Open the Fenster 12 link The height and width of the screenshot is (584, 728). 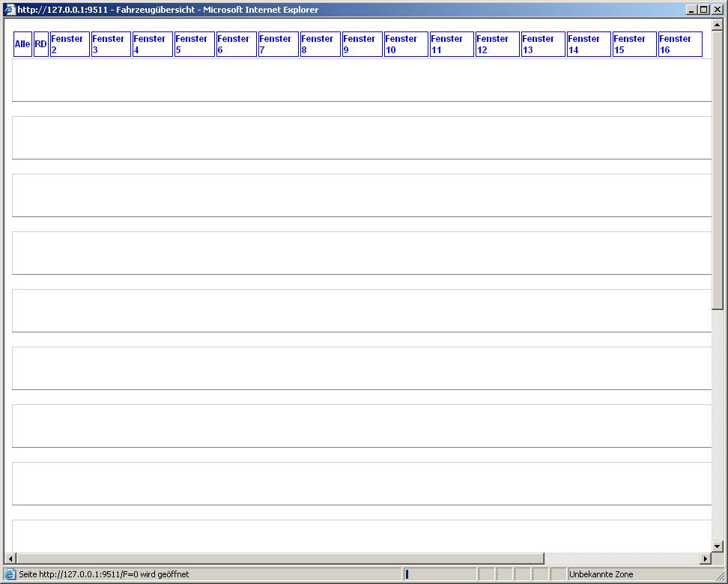[493, 44]
